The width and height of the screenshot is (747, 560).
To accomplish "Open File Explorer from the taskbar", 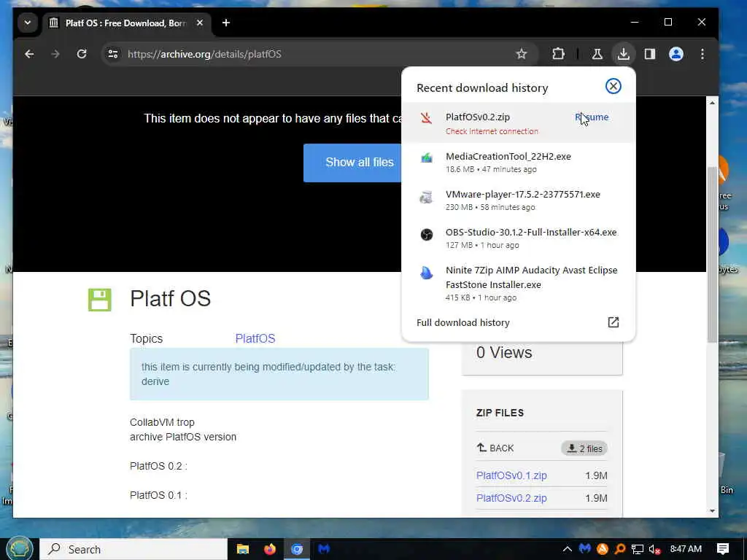I will tap(242, 549).
